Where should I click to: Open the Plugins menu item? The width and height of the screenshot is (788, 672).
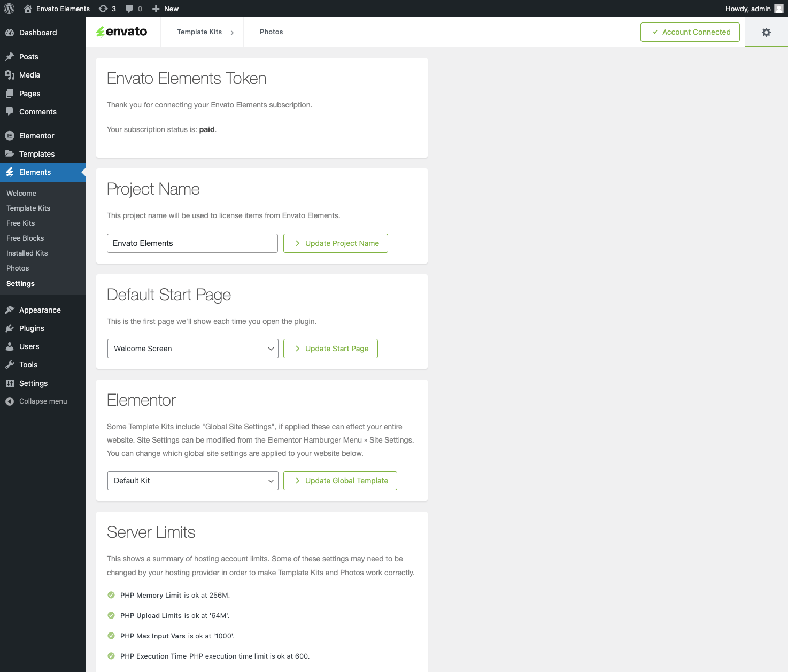tap(43, 328)
